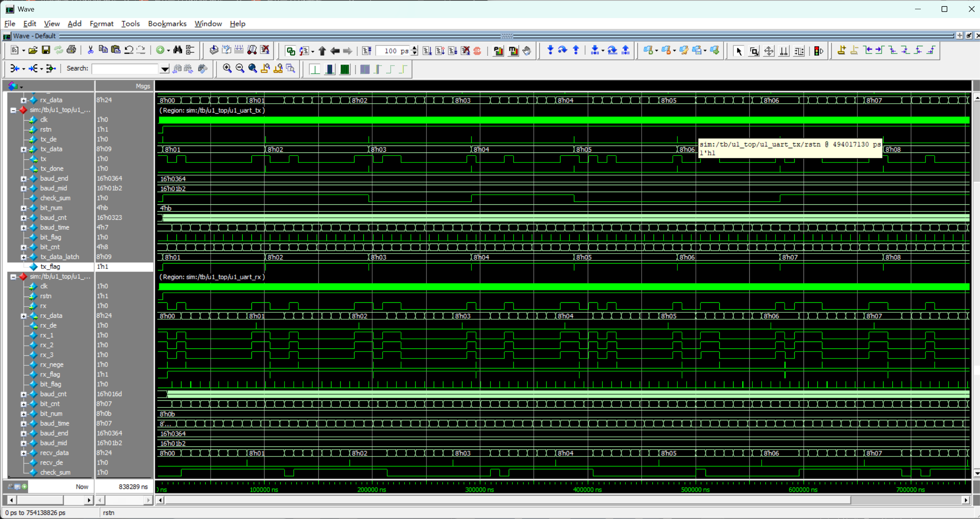The height and width of the screenshot is (519, 980).
Task: Expand the recv_data bus
Action: pos(23,453)
